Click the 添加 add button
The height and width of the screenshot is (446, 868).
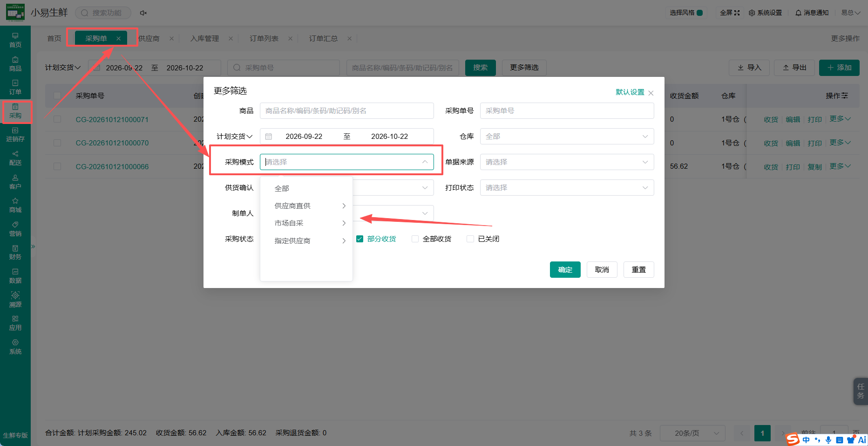point(839,68)
